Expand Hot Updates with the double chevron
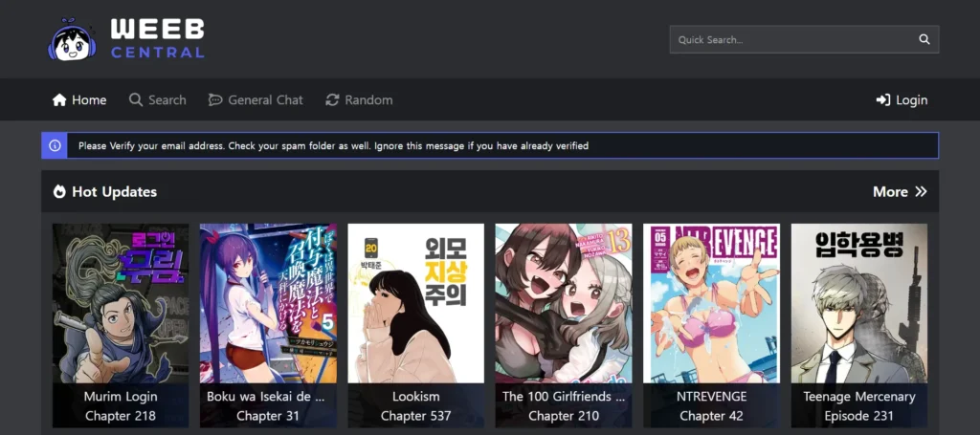 point(921,192)
